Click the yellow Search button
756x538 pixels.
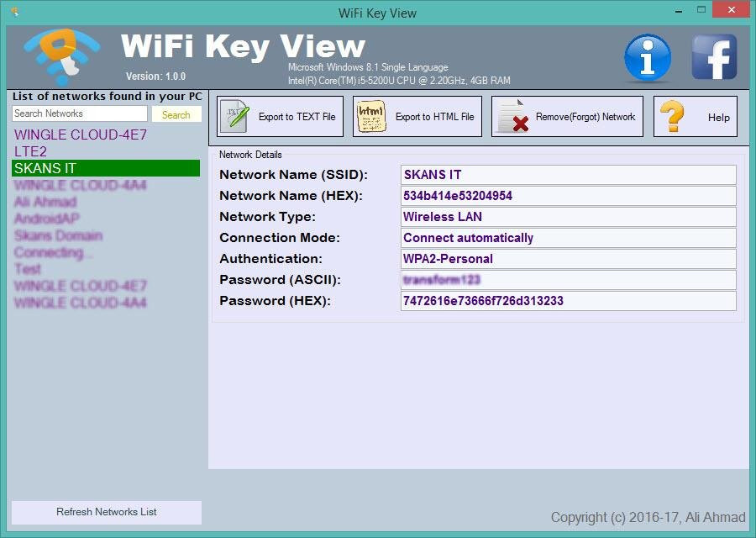176,114
